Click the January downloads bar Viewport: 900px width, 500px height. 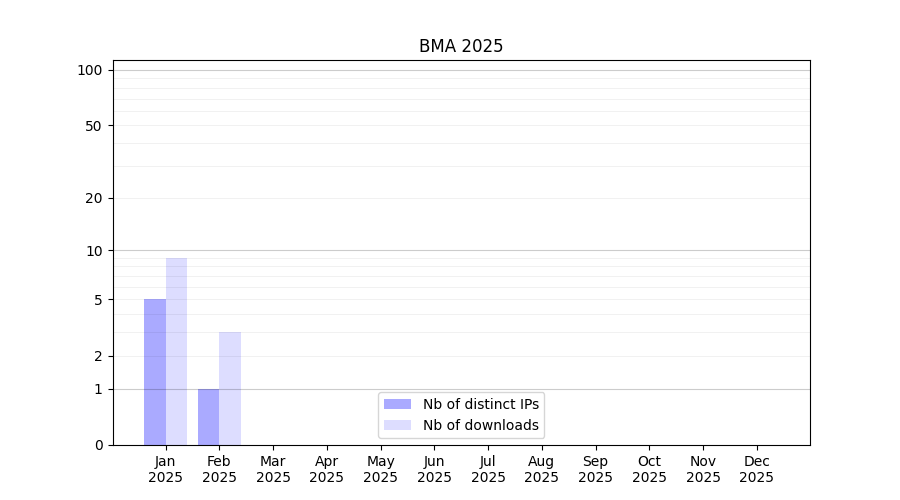pos(176,351)
